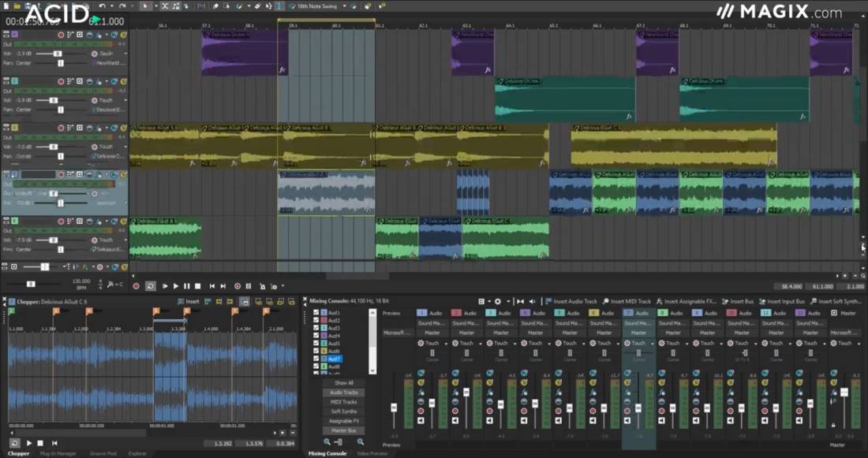
Task: Select the Erase tool in the toolbar
Action: [x=257, y=6]
